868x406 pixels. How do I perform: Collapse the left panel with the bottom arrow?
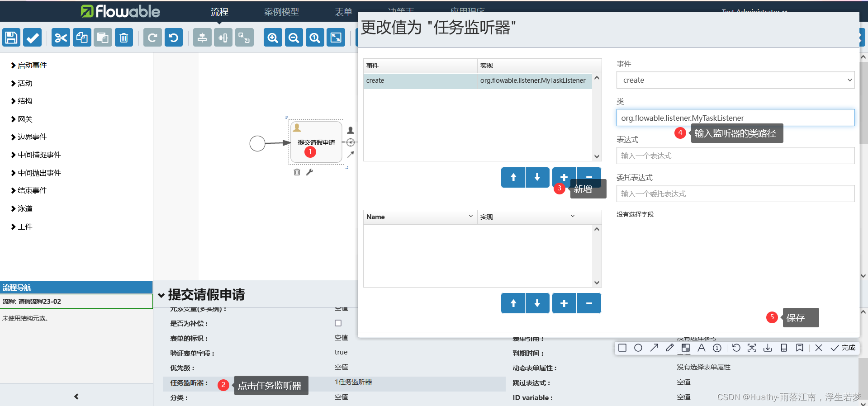[x=76, y=397]
